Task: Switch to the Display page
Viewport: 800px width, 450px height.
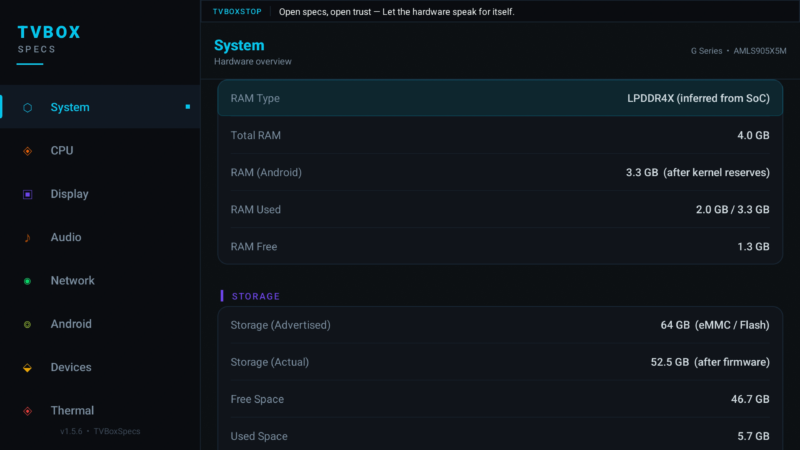Action: [x=69, y=194]
